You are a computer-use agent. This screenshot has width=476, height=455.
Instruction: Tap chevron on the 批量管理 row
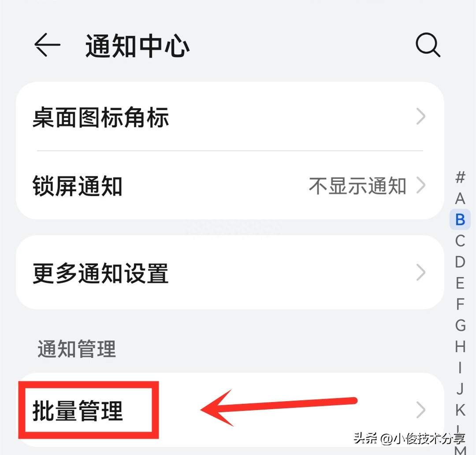[421, 410]
